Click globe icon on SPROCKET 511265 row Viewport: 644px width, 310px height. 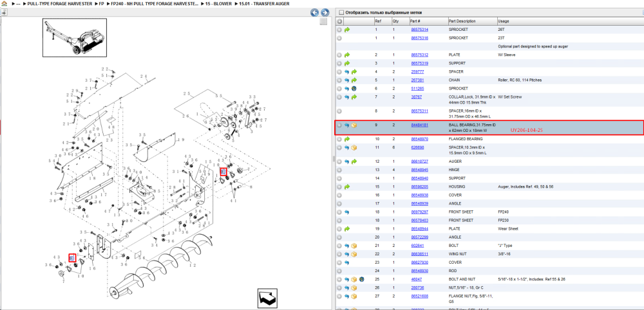click(354, 89)
